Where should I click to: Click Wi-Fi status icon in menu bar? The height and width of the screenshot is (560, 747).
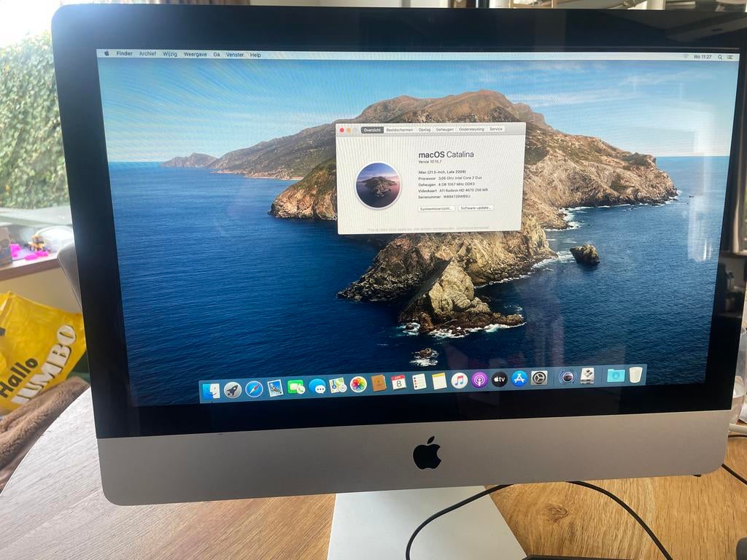(x=686, y=56)
